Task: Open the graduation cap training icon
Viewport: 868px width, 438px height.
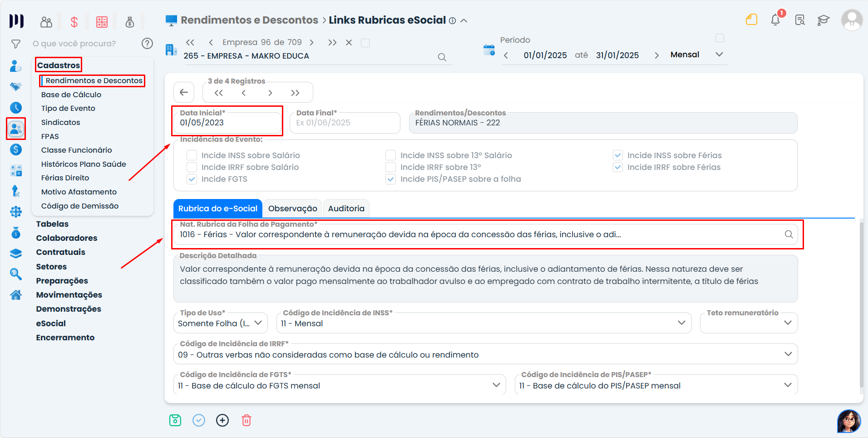Action: click(823, 20)
